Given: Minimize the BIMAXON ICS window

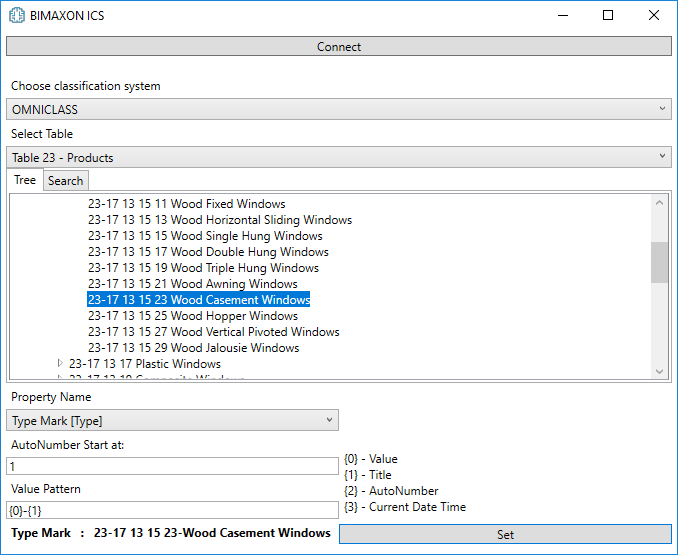Looking at the screenshot, I should [563, 15].
